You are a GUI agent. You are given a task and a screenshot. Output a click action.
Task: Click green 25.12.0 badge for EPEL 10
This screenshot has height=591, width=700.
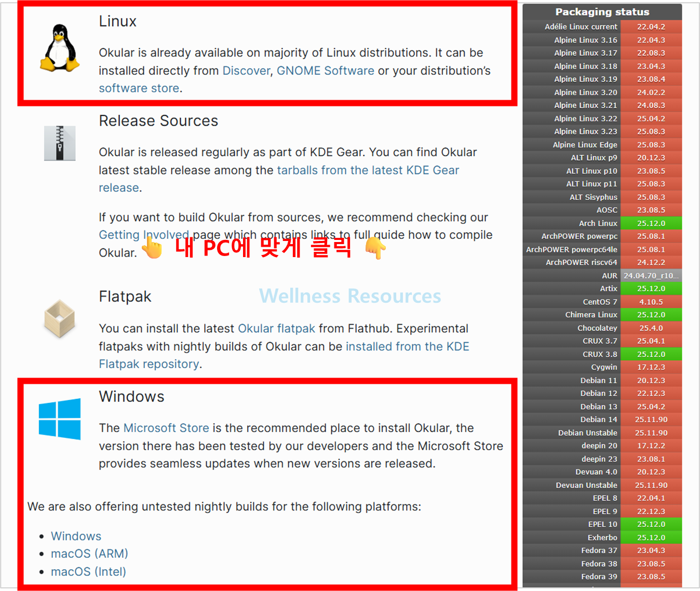pos(651,525)
